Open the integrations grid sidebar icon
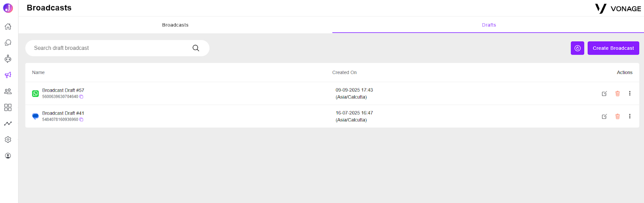 tap(8, 107)
